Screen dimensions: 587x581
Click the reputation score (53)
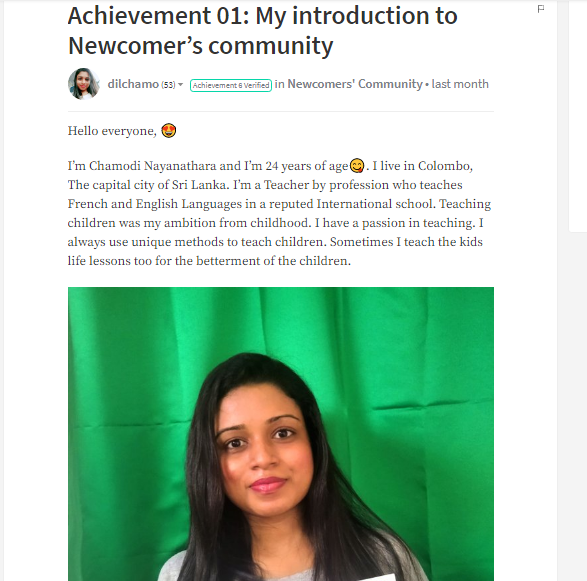[168, 85]
